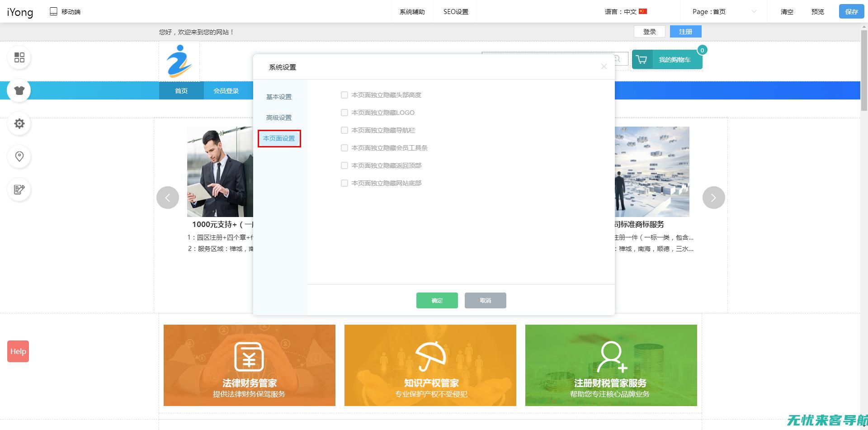
Task: Go to previous carousel slide arrow
Action: click(168, 198)
